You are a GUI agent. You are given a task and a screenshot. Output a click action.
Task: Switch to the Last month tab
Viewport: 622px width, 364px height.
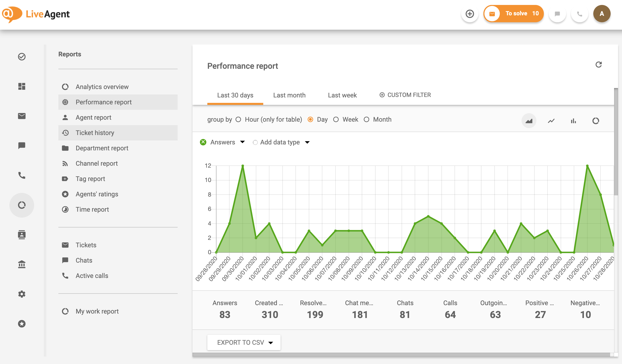tap(289, 95)
